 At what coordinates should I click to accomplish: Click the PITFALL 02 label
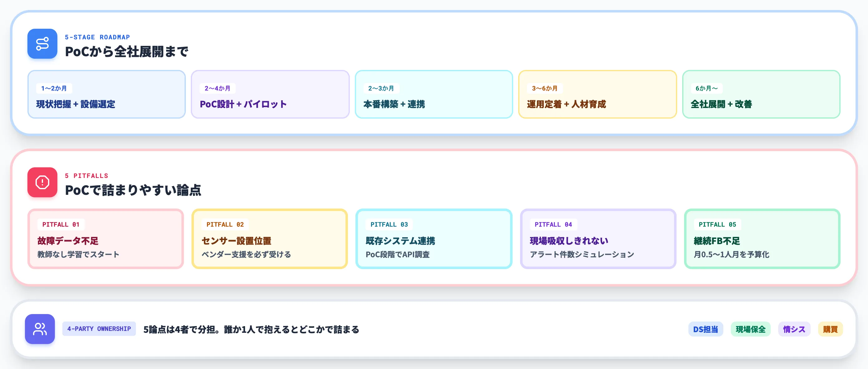[225, 225]
